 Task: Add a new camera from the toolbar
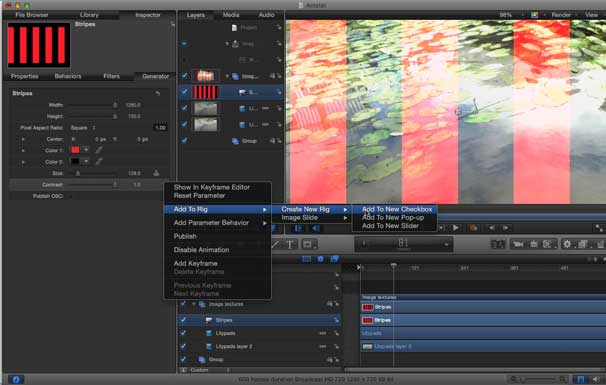coord(517,244)
